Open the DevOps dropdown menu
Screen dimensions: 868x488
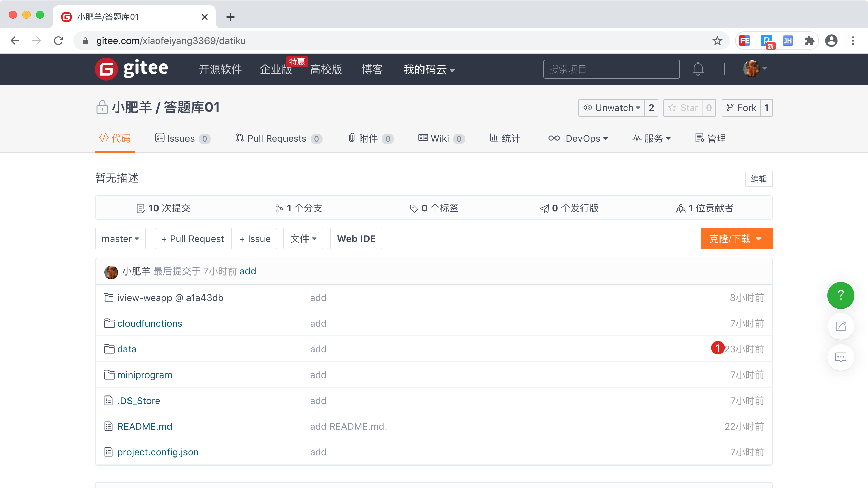tap(578, 138)
